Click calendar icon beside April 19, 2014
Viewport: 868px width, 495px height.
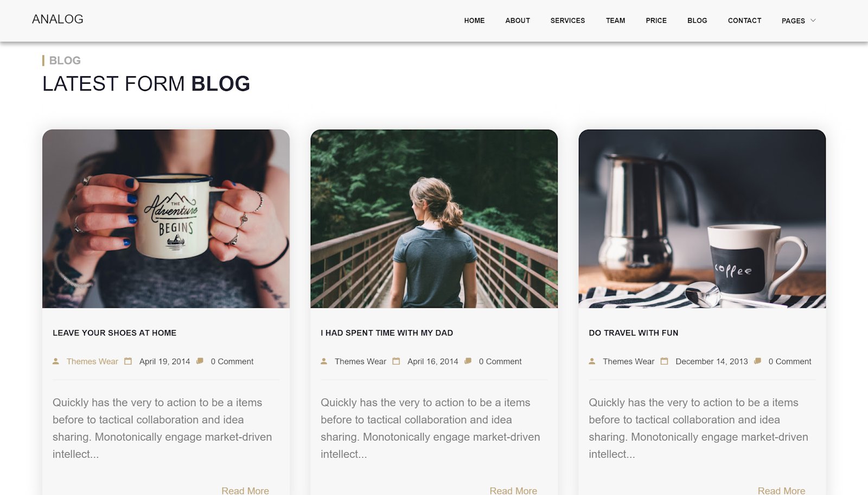[x=128, y=361]
